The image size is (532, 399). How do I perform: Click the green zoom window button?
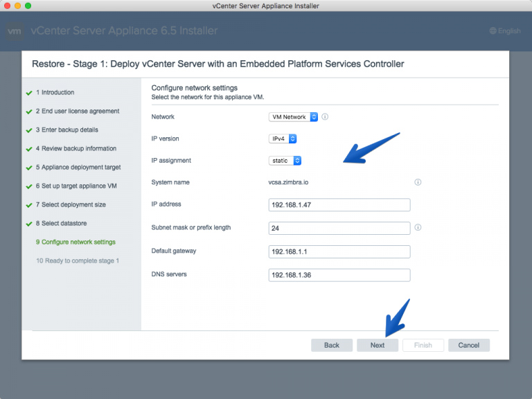pos(28,6)
